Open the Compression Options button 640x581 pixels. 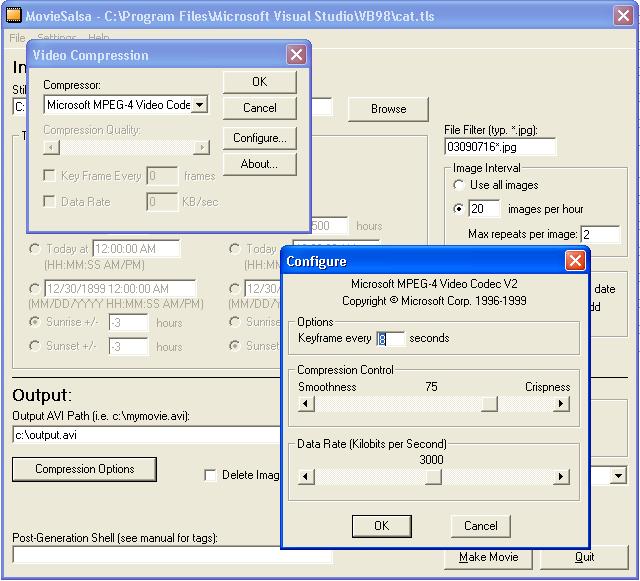click(x=85, y=469)
